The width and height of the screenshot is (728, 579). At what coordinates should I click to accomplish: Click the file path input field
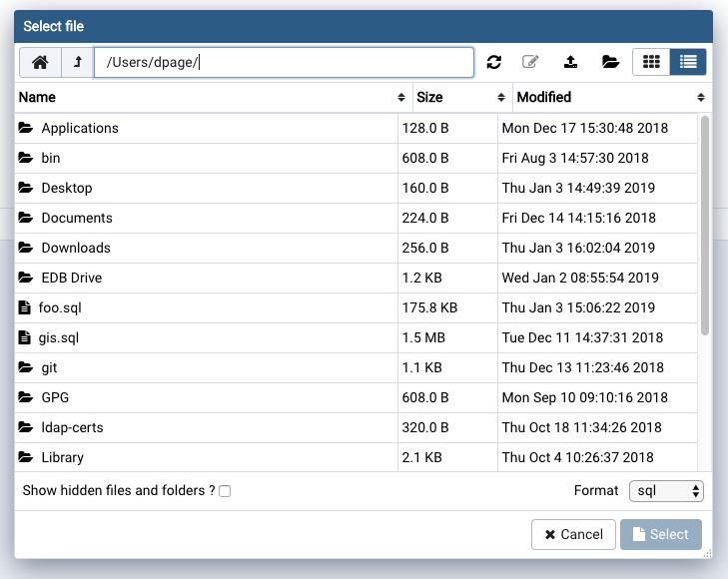click(284, 62)
